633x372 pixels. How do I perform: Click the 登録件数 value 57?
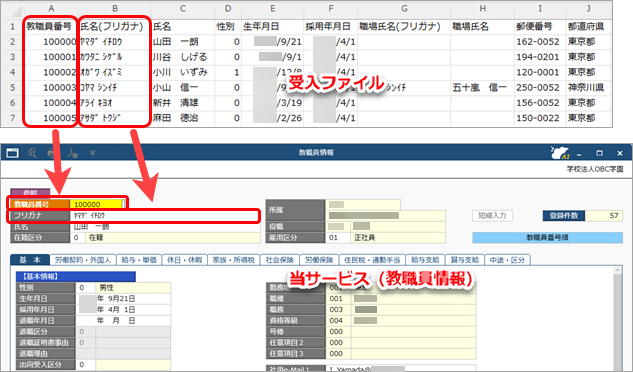coord(604,216)
